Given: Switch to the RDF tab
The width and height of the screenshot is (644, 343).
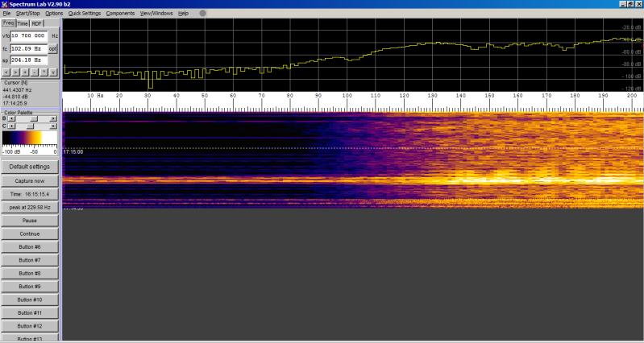Looking at the screenshot, I should pyautogui.click(x=37, y=24).
